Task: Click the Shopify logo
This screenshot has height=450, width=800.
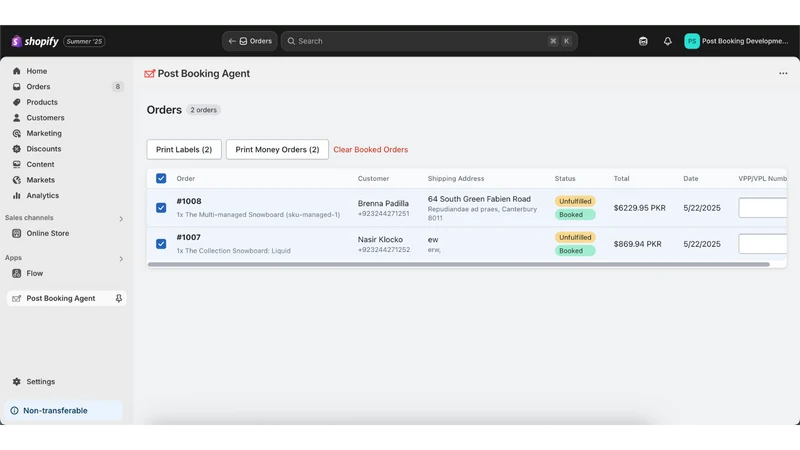Action: [x=35, y=41]
